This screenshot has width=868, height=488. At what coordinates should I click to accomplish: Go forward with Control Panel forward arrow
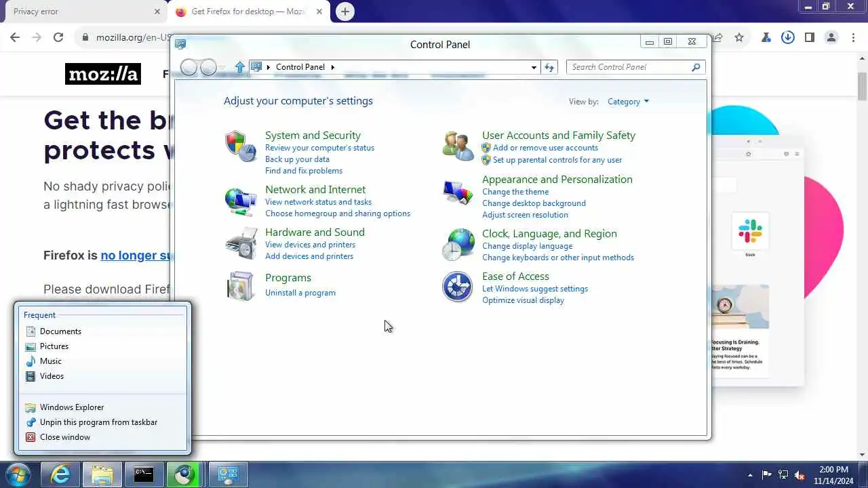(x=209, y=67)
